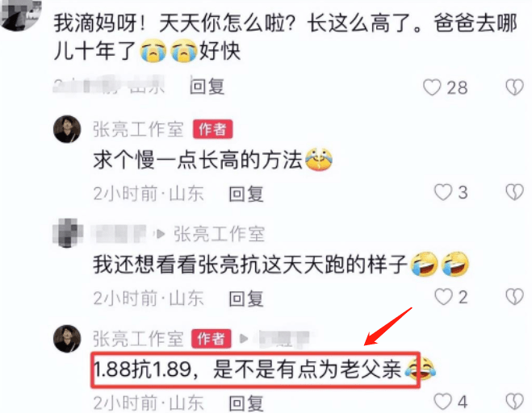Screen dimensions: 532x413
Task: Click the red 作者 badge on last reply
Action: click(x=212, y=339)
